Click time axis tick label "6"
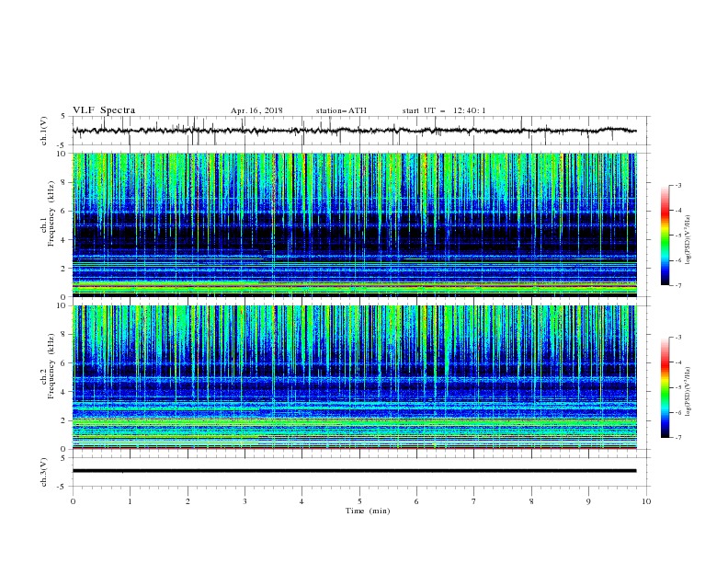Screen dimensions: 728x563 pos(417,501)
